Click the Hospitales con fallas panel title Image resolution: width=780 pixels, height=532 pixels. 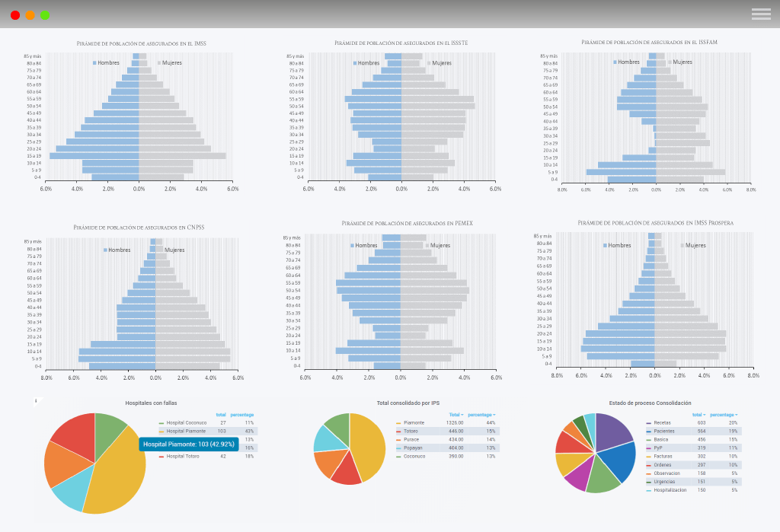click(151, 403)
